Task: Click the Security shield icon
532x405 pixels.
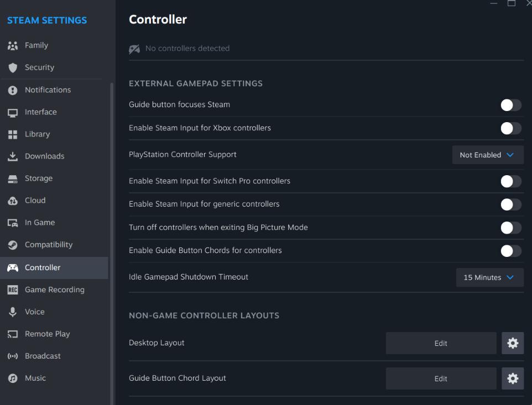Action: click(13, 67)
